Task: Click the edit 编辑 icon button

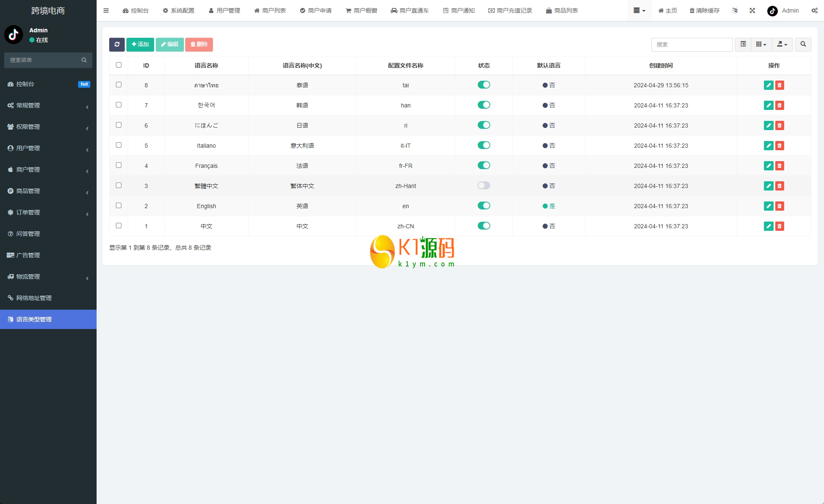Action: [170, 44]
